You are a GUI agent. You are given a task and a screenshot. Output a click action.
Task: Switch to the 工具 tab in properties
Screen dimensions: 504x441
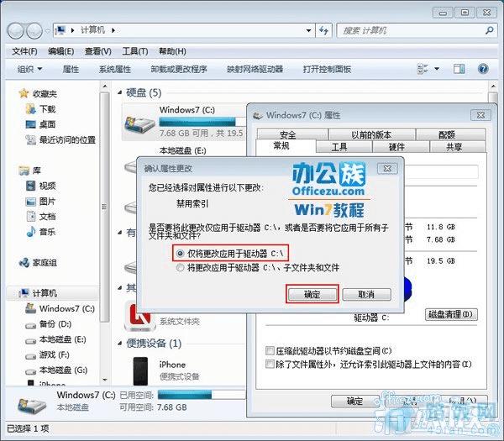click(344, 146)
